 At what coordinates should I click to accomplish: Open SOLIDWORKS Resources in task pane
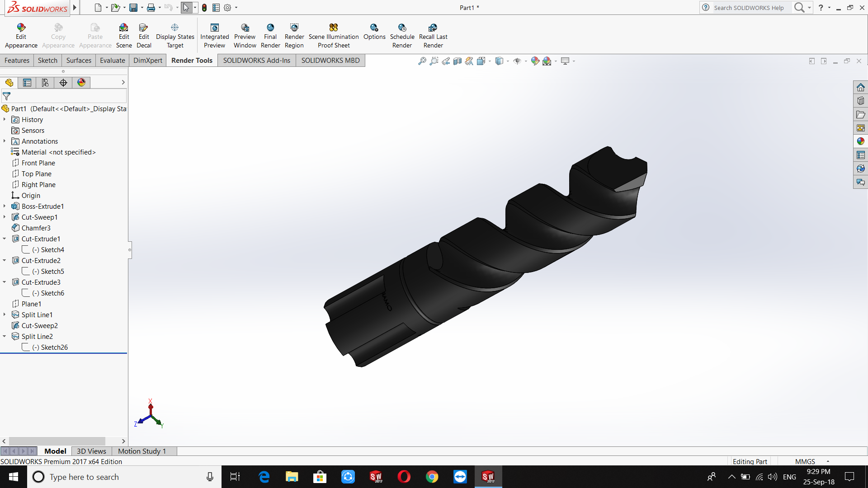click(x=860, y=87)
